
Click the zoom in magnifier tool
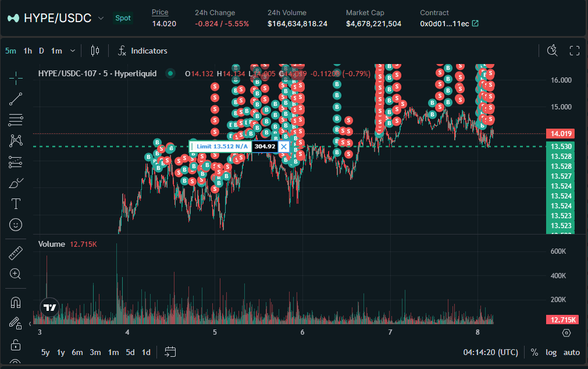click(16, 274)
